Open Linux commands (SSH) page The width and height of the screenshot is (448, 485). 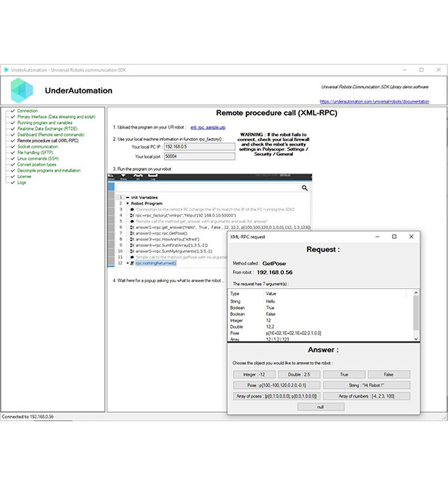(38, 159)
